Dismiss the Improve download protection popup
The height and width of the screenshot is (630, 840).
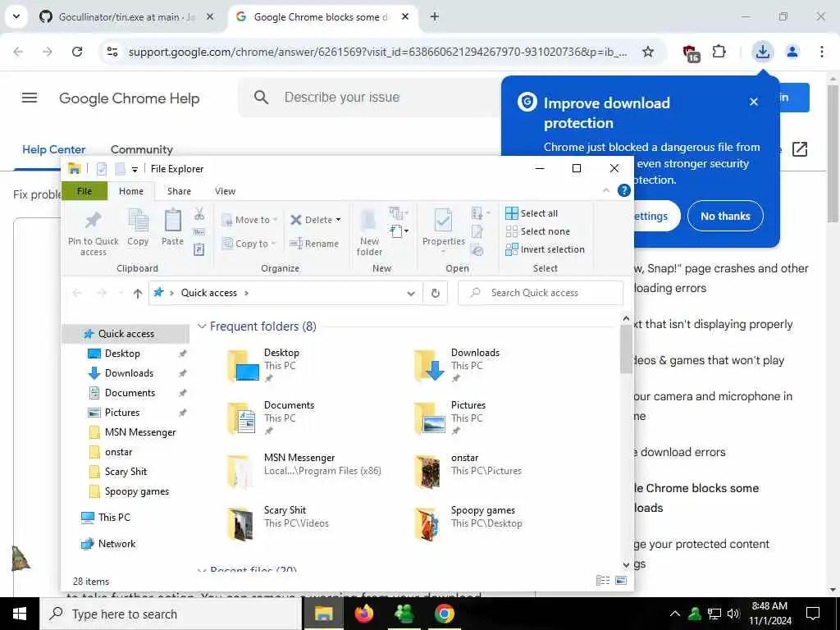(754, 102)
